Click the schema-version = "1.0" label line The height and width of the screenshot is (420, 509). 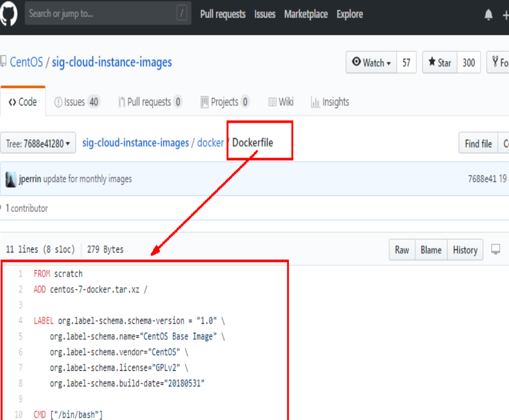point(130,321)
